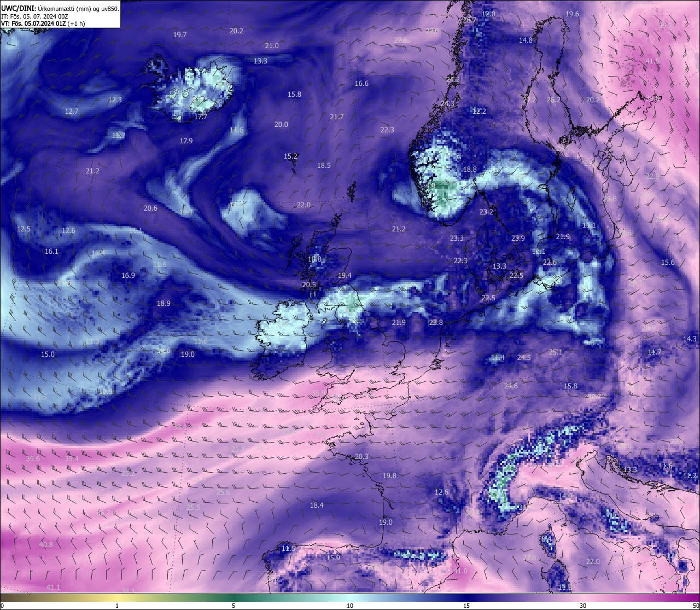Click the 41.5 value in the northeast

pyautogui.click(x=652, y=61)
